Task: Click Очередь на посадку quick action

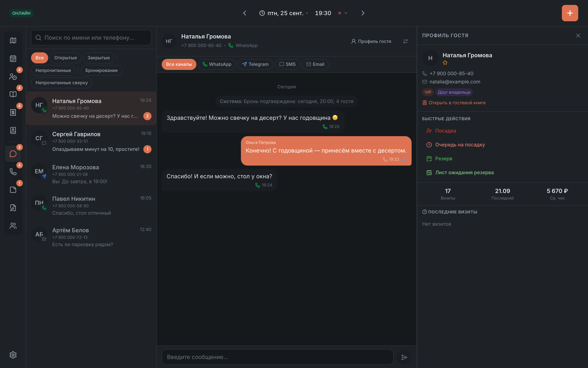Action: (x=455, y=145)
